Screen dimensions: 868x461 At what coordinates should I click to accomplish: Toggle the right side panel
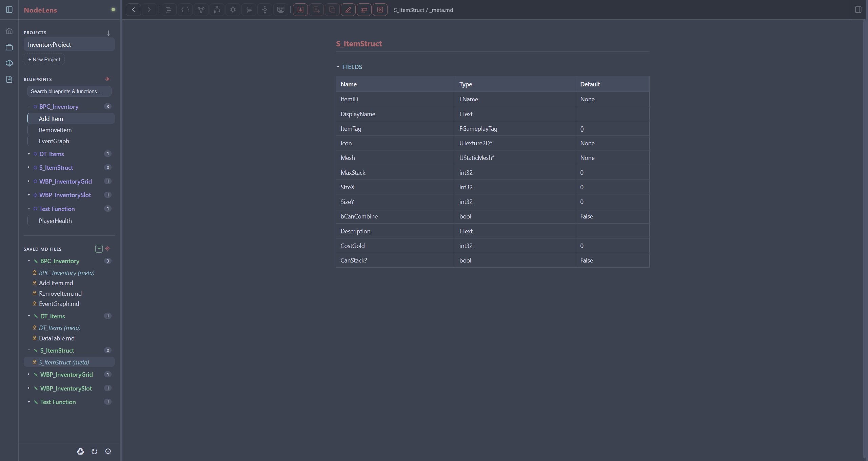pyautogui.click(x=858, y=10)
